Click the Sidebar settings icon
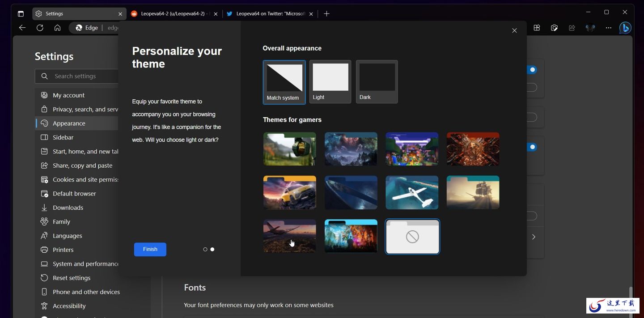The height and width of the screenshot is (318, 644). coord(44,137)
